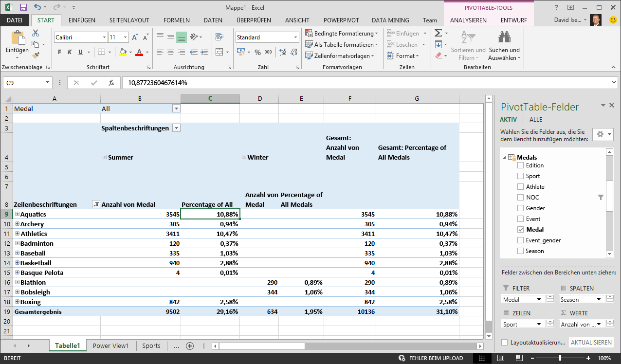Open the Standard number format dropdown

[295, 37]
